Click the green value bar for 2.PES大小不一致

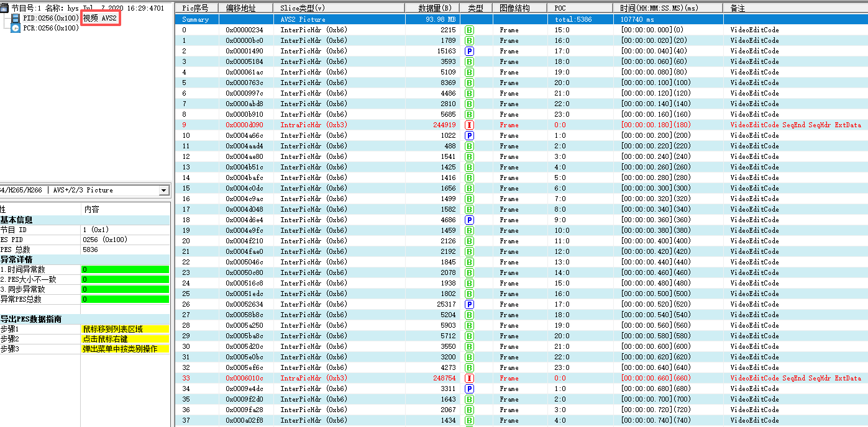coord(125,279)
